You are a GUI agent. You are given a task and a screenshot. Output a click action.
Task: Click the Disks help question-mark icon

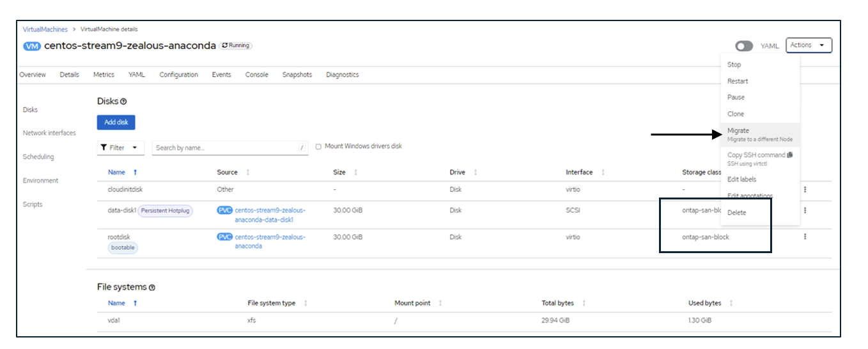(123, 102)
